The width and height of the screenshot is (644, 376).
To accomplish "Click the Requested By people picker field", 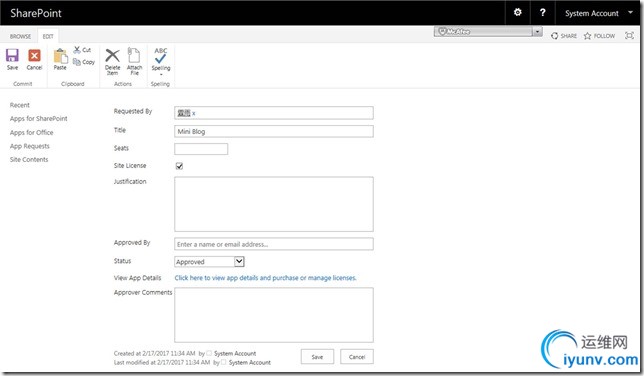I will coord(274,113).
